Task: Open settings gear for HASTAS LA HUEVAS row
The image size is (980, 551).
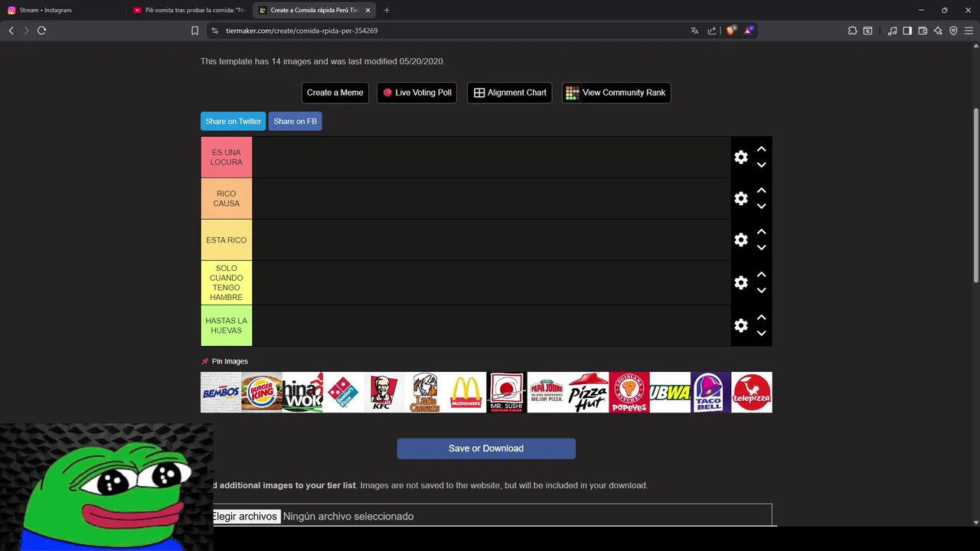Action: 740,325
